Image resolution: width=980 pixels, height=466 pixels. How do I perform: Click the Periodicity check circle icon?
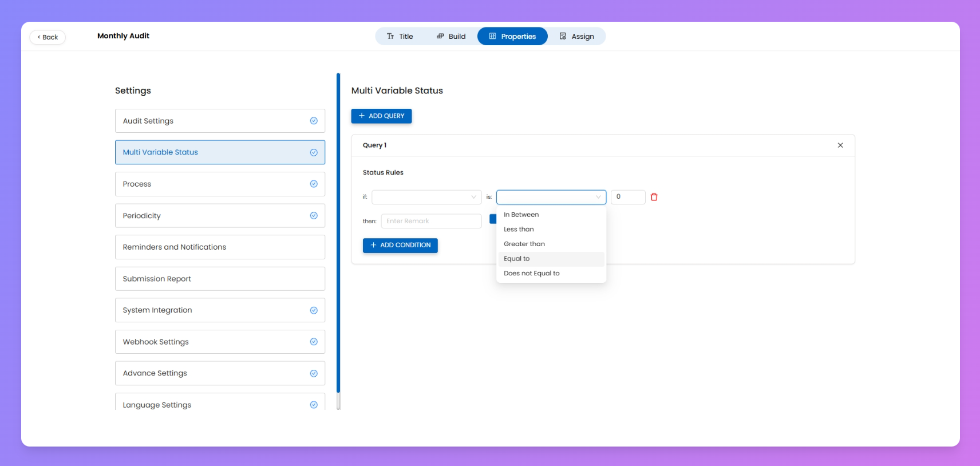click(x=314, y=216)
